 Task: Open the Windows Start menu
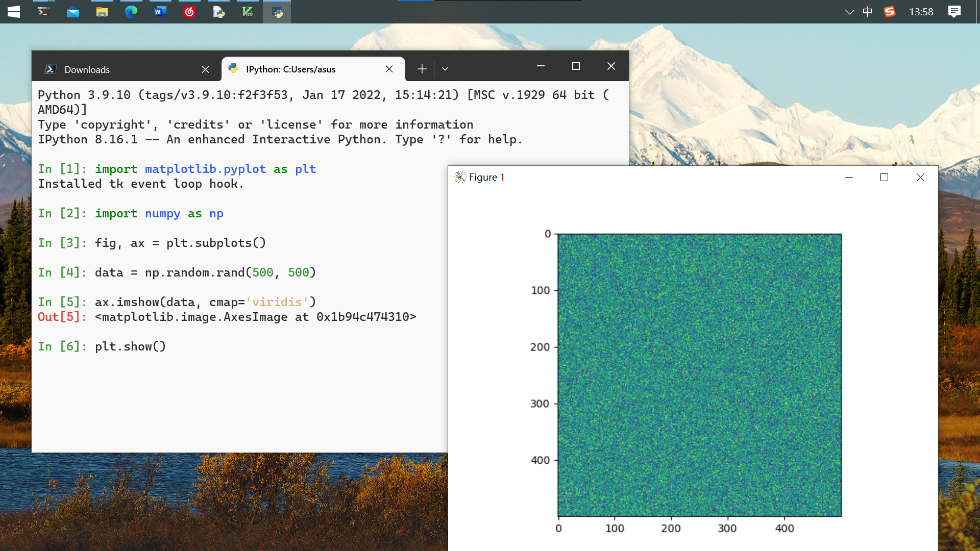(14, 12)
